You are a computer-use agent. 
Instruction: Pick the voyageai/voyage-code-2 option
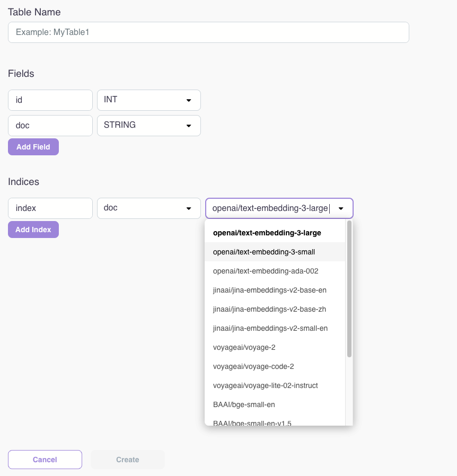pos(253,366)
